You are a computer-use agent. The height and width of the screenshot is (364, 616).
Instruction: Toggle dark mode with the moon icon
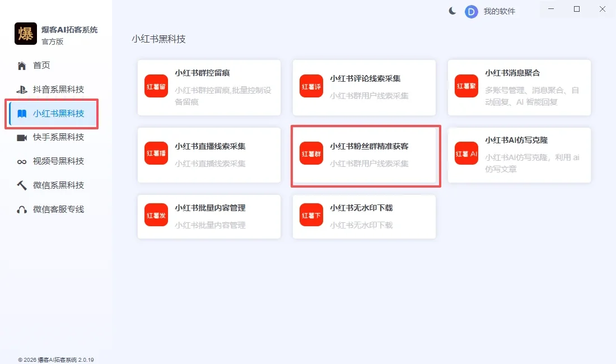pyautogui.click(x=452, y=11)
